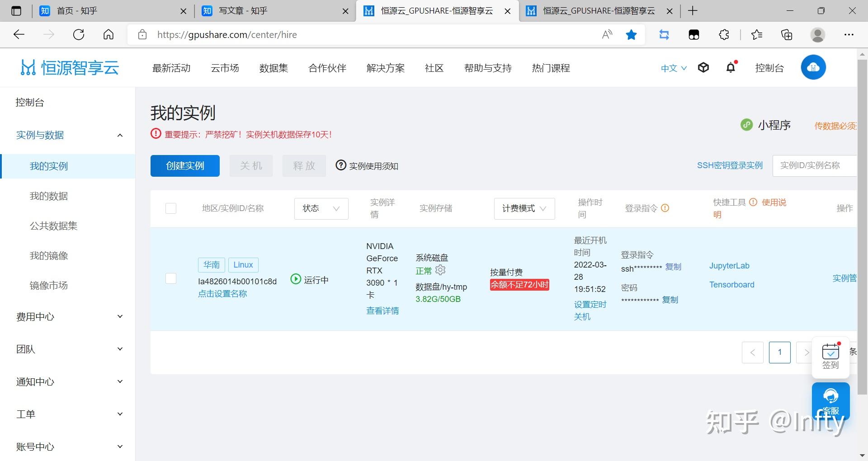Copy the ssh login command with 复制
The image size is (868, 461).
click(673, 267)
